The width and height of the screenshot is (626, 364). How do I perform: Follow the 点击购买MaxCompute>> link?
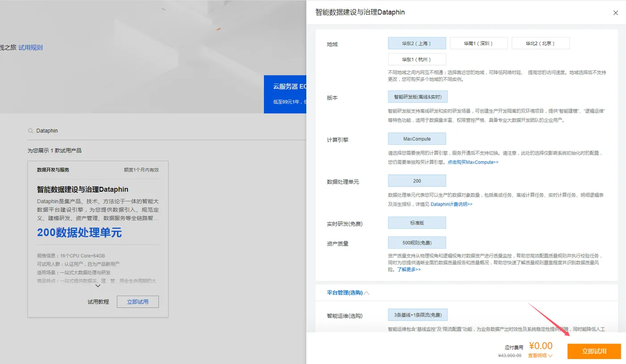[x=473, y=162]
